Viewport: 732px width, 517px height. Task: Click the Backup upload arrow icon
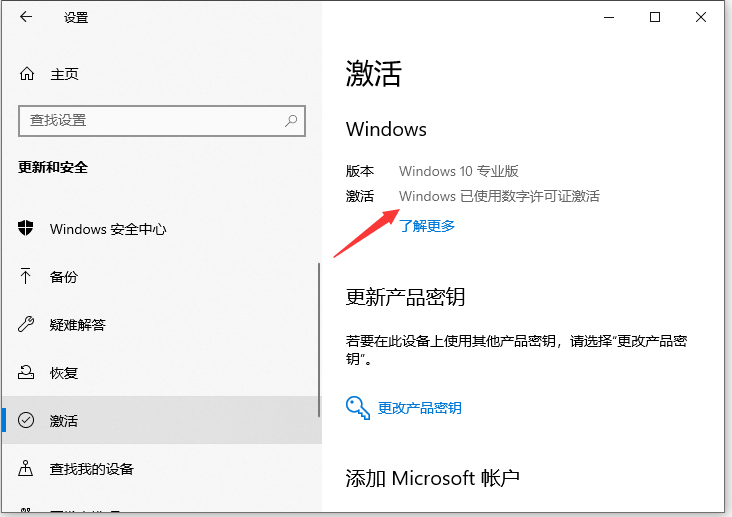tap(27, 277)
